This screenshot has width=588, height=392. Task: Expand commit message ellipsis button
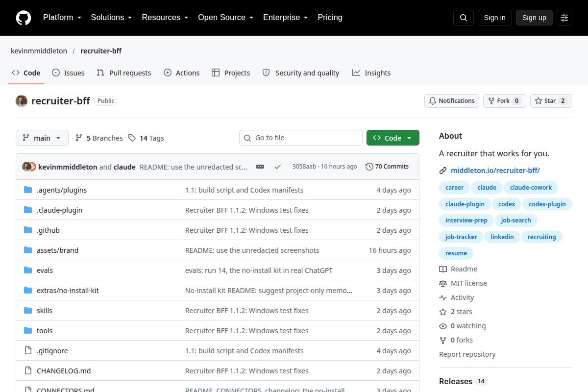click(x=260, y=167)
